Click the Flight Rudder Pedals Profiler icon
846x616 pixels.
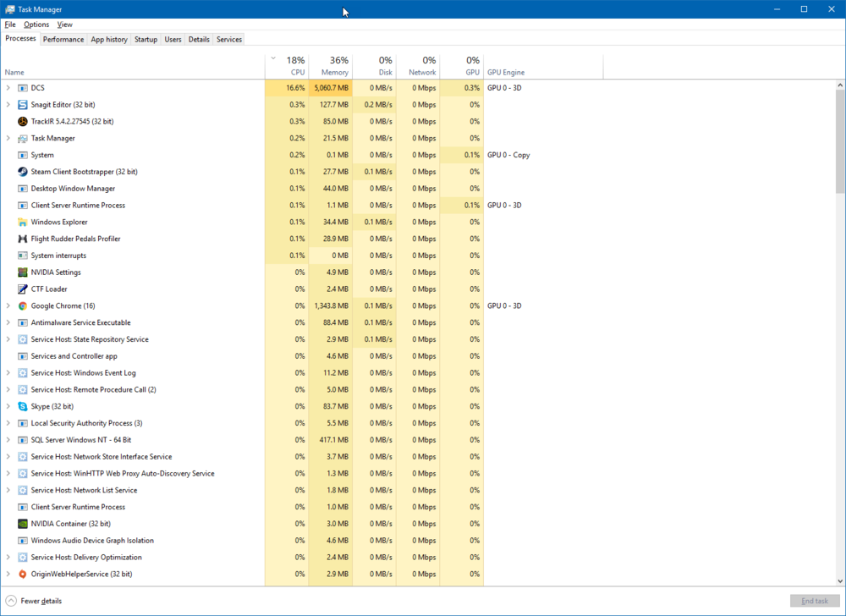[23, 239]
